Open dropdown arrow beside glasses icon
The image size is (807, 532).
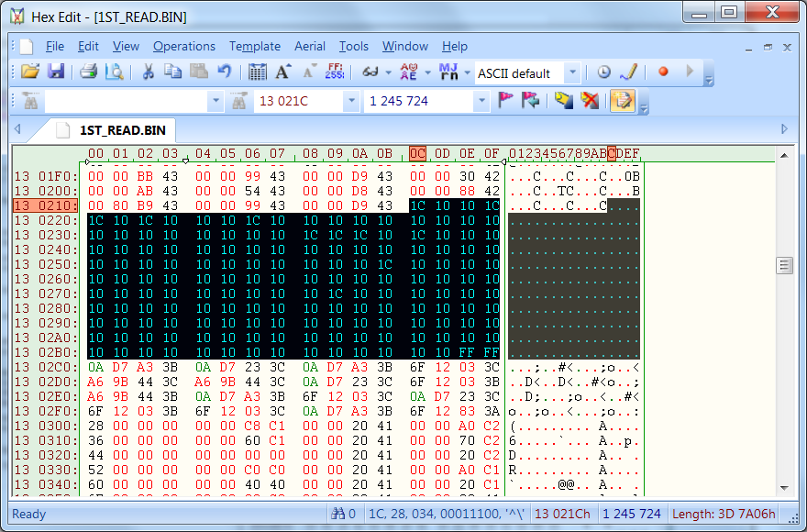tap(388, 72)
